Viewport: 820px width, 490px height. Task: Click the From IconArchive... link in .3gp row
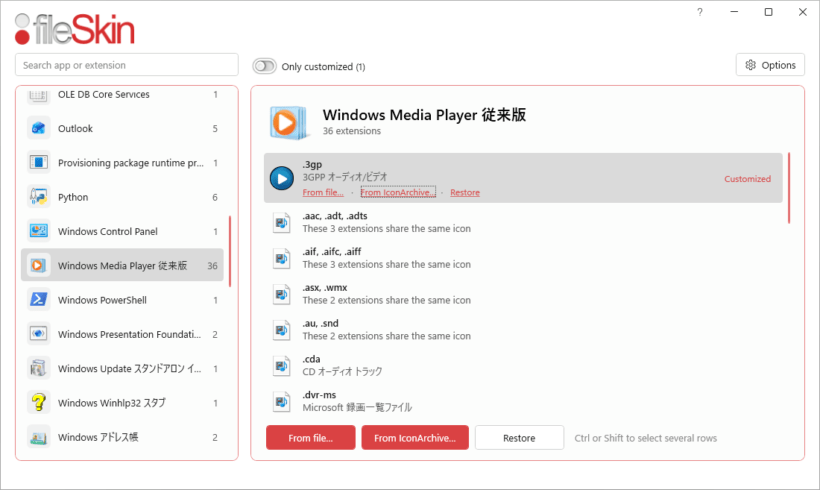398,192
